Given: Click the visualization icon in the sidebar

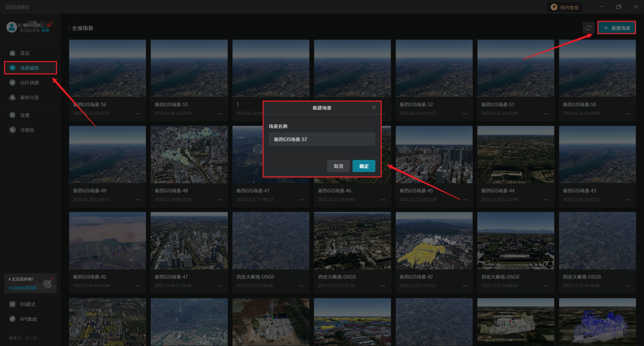Looking at the screenshot, I should click(x=12, y=130).
